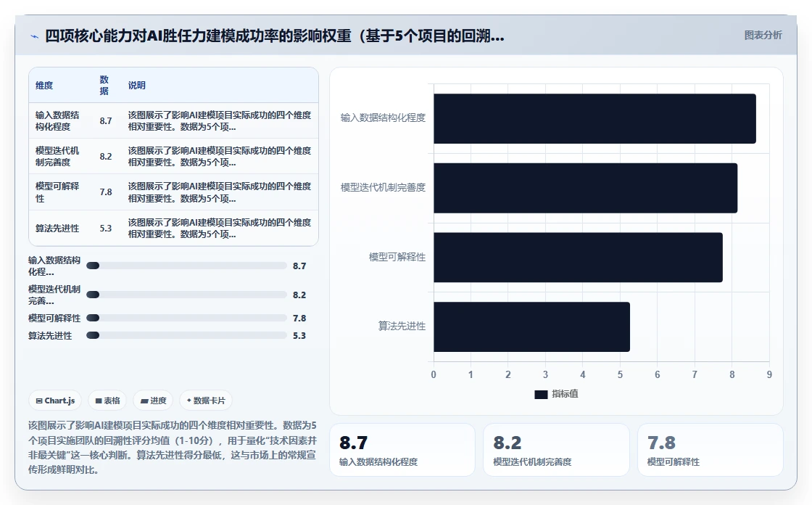This screenshot has width=812, height=505.
Task: Select the Chart.js chip
Action: point(55,401)
